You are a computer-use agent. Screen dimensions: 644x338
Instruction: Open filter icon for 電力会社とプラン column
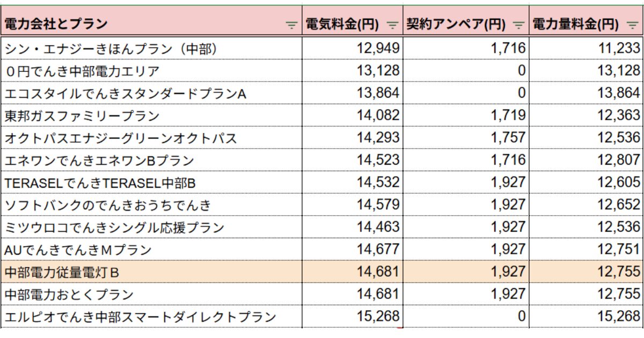(x=291, y=25)
